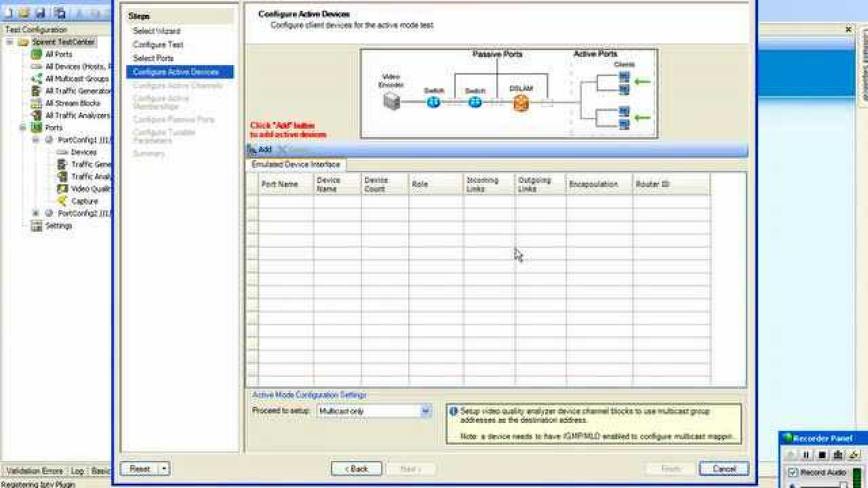This screenshot has width=868, height=488.
Task: Click the Port Name column header
Action: coord(279,184)
